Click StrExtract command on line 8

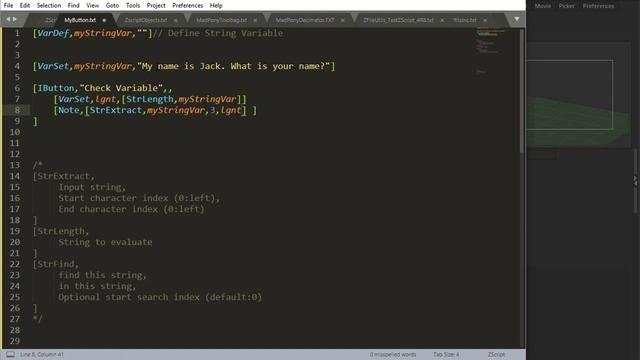click(x=116, y=110)
